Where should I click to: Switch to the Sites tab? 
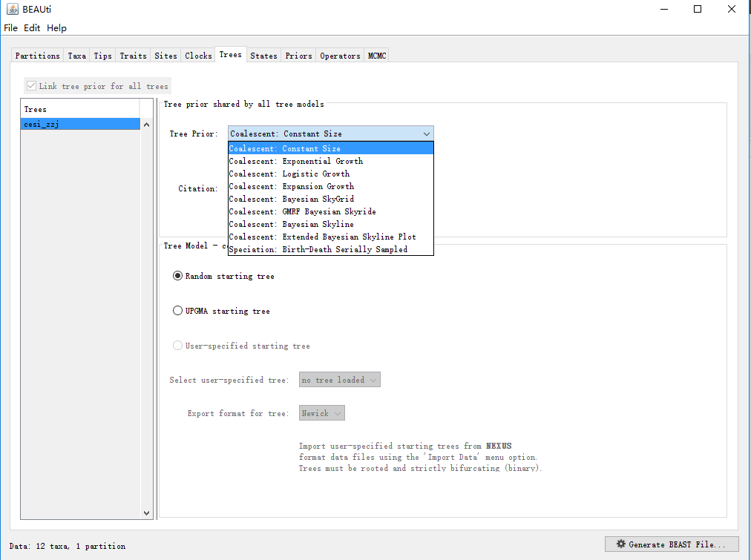[x=165, y=56]
